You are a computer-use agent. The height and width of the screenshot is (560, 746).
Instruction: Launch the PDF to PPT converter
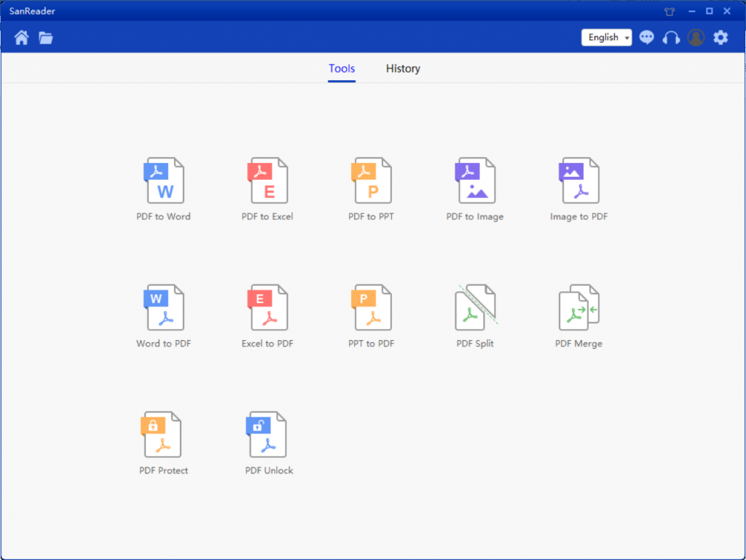click(372, 180)
